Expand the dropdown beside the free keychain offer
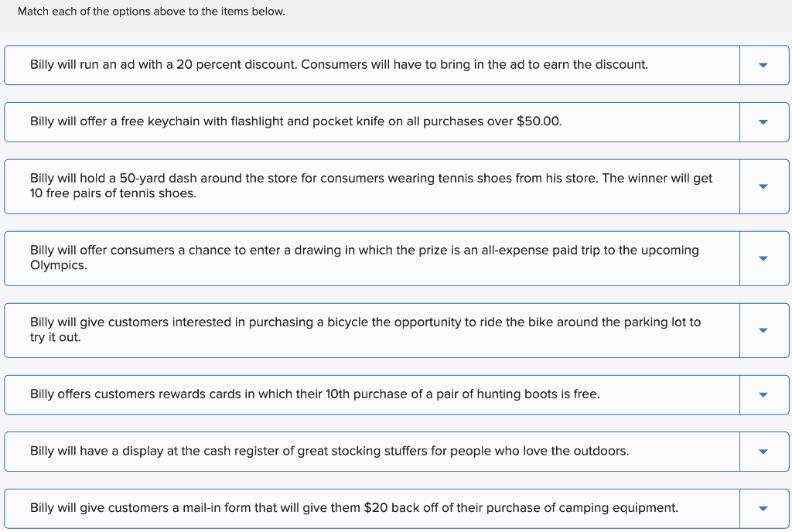The width and height of the screenshot is (792, 532). 764,121
